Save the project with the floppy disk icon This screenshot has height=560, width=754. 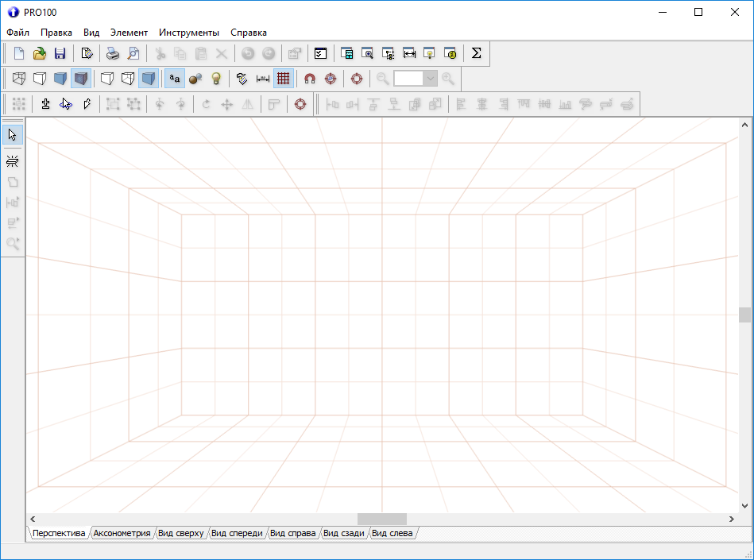(x=60, y=53)
